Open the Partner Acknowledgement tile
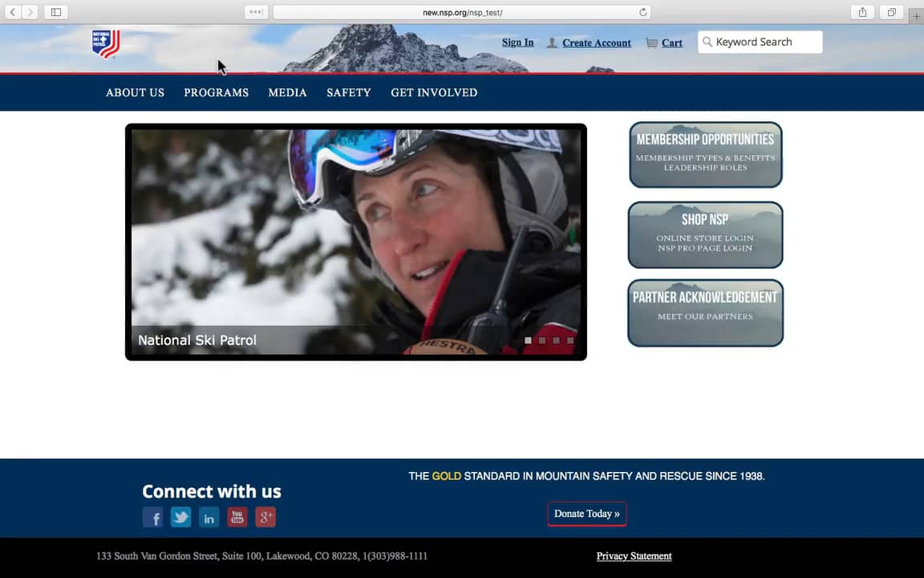924x578 pixels. pos(705,313)
